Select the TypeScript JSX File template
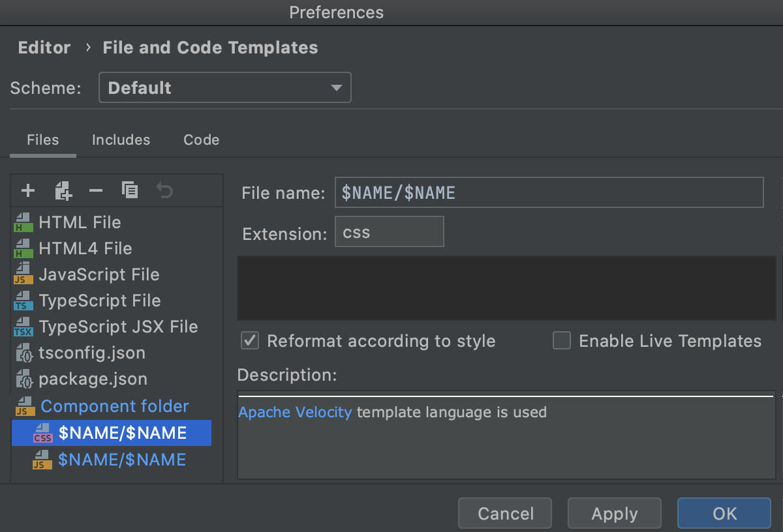Screen dimensions: 783x532 coord(118,327)
